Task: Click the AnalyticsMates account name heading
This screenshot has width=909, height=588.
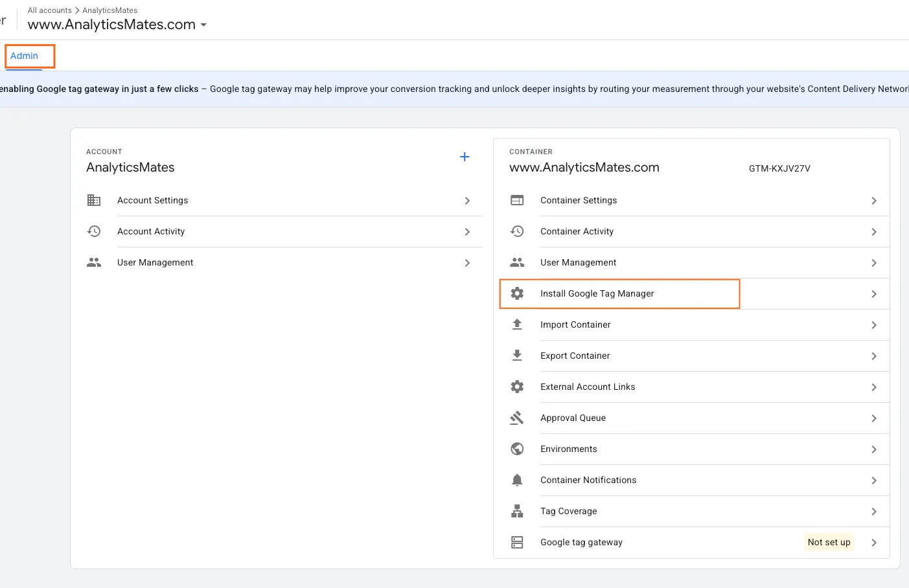Action: tap(130, 167)
